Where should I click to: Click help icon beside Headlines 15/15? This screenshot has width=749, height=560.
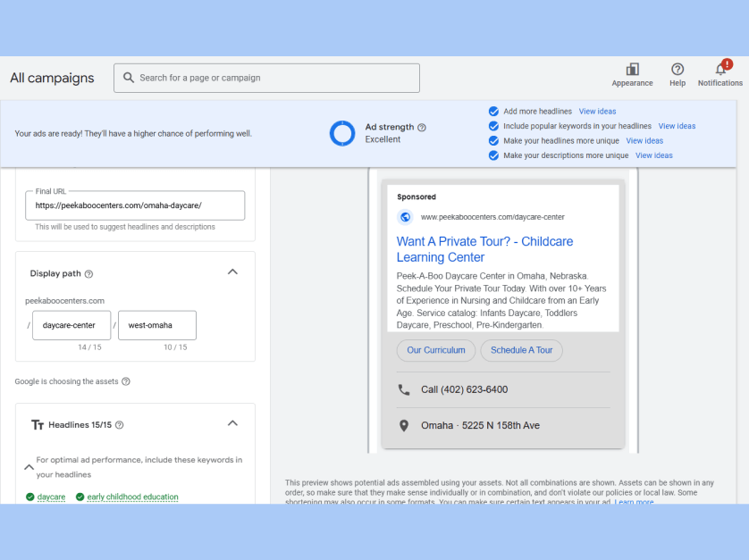coord(120,425)
